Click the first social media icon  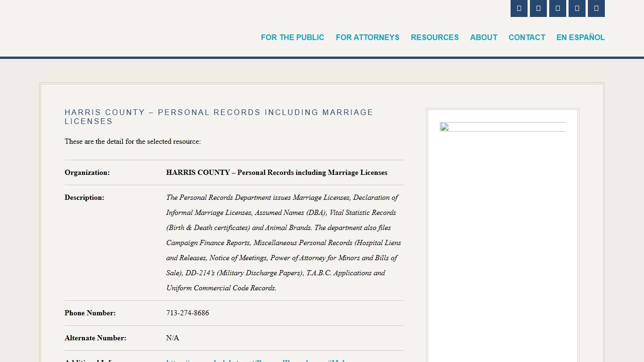tap(519, 8)
